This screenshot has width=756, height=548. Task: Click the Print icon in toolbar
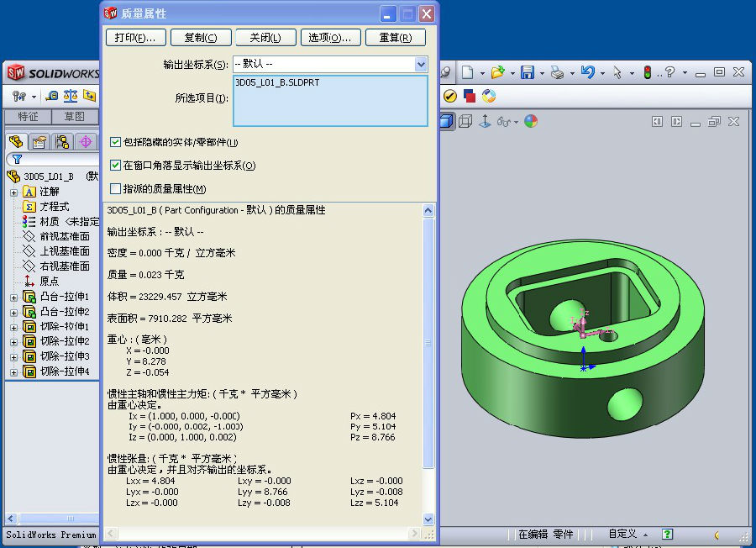click(556, 73)
